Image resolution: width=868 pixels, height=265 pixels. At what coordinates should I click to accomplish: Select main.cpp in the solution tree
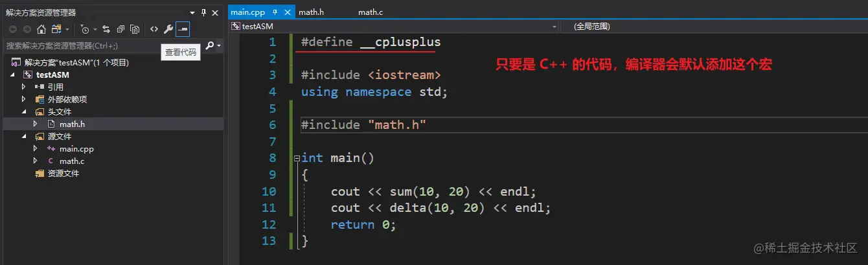tap(76, 148)
